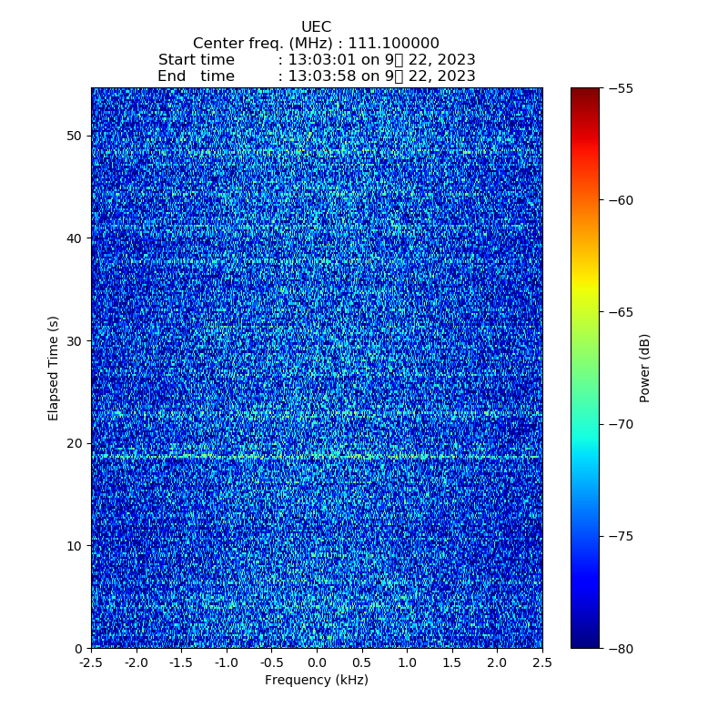The height and width of the screenshot is (728, 728).
Task: Click the Center freq. 111.100000 MHz text
Action: click(316, 44)
